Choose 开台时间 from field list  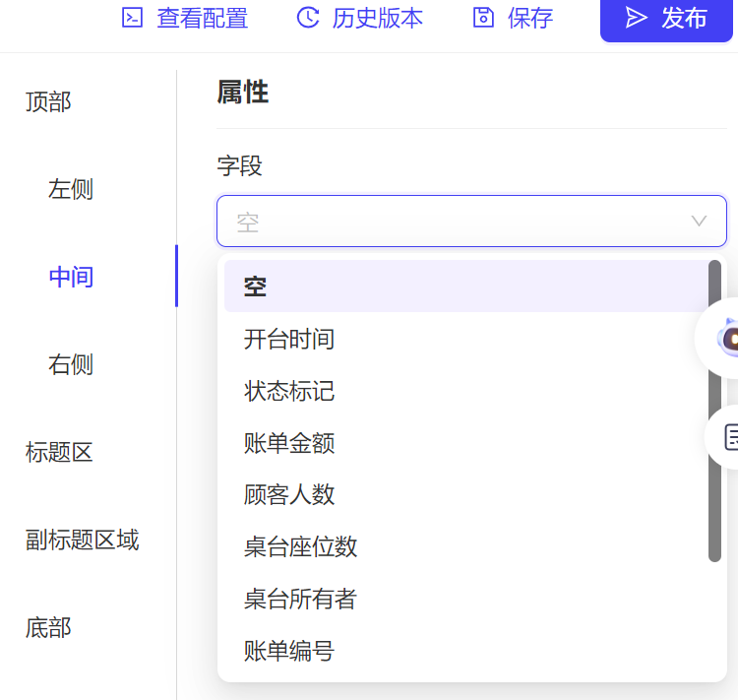[x=466, y=339]
